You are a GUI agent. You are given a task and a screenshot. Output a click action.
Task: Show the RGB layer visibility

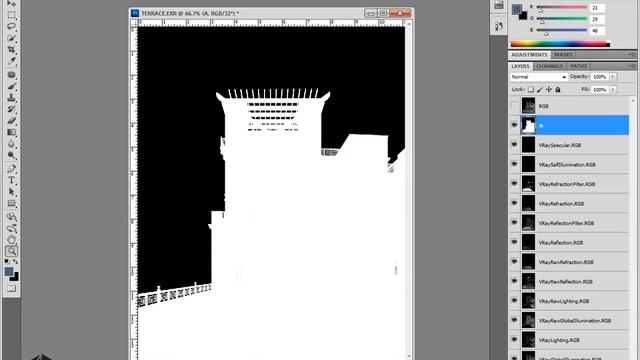(514, 106)
